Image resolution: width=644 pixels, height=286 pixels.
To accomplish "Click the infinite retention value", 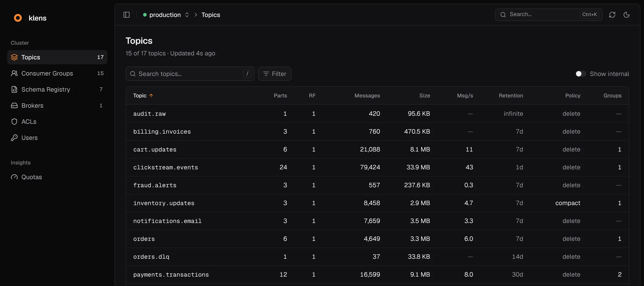I will (x=513, y=114).
